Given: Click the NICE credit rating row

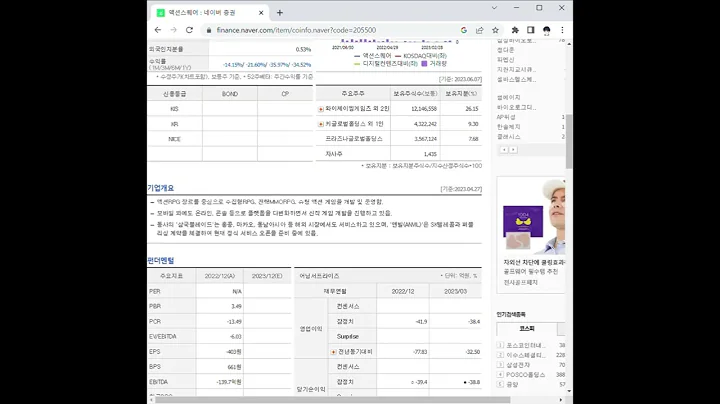Looking at the screenshot, I should 230,139.
